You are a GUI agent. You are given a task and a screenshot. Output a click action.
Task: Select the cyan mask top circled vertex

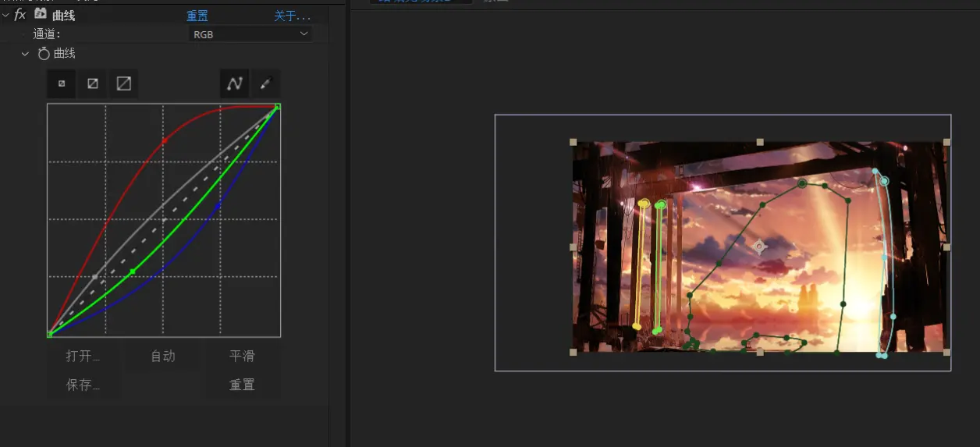pyautogui.click(x=884, y=181)
